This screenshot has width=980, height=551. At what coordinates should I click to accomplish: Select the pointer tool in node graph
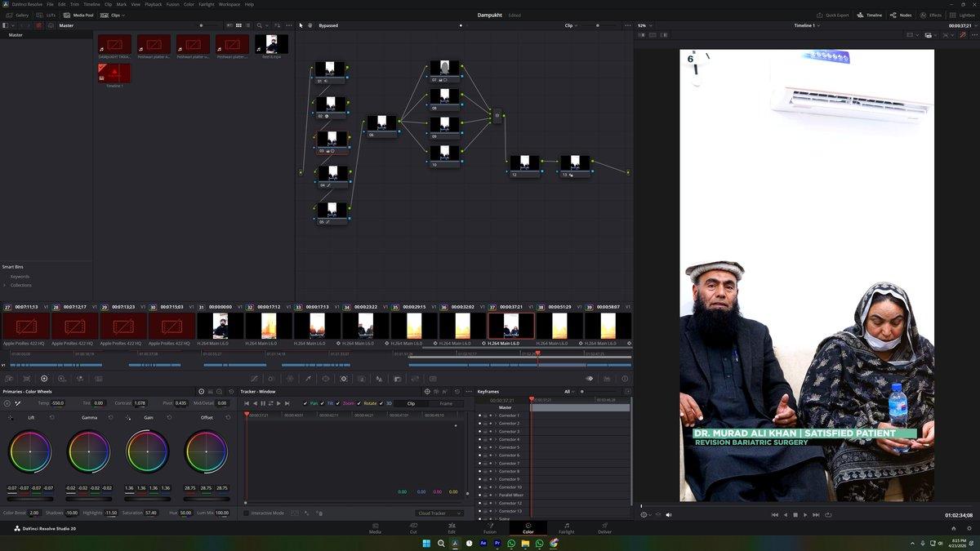(x=301, y=25)
